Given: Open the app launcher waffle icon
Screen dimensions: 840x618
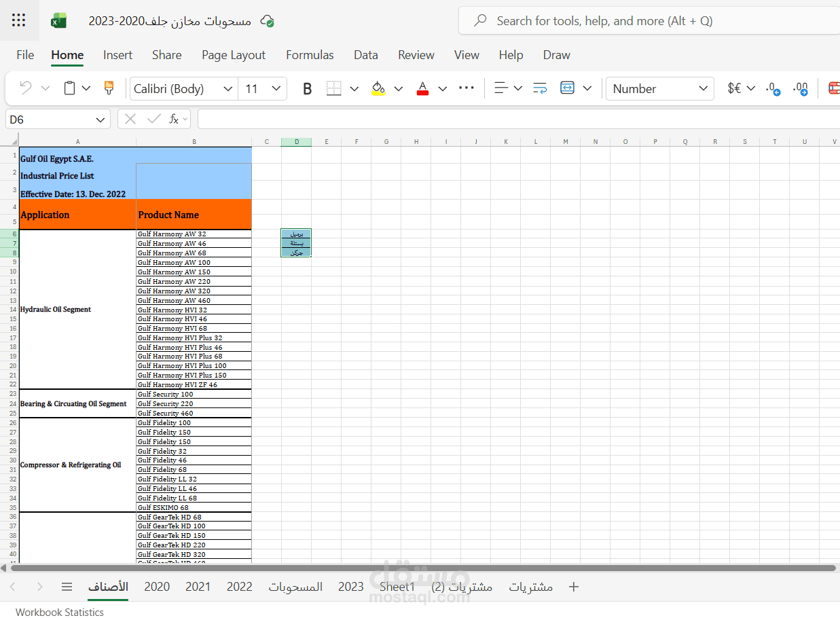Looking at the screenshot, I should (18, 20).
